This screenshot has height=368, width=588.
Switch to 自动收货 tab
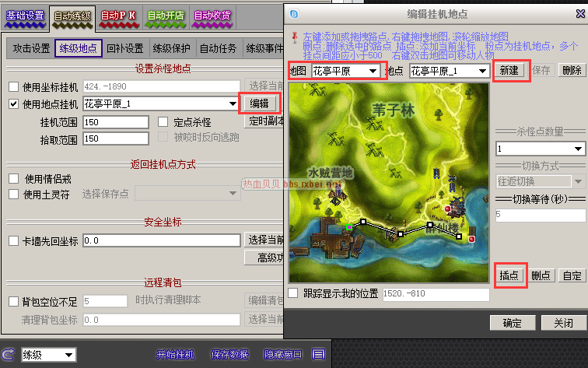coord(212,17)
